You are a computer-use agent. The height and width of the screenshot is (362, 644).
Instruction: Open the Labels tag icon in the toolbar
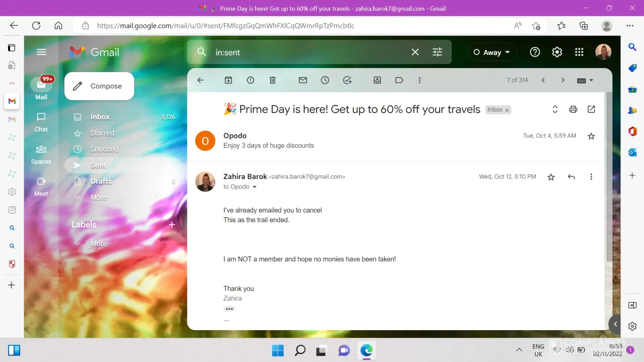click(x=399, y=80)
